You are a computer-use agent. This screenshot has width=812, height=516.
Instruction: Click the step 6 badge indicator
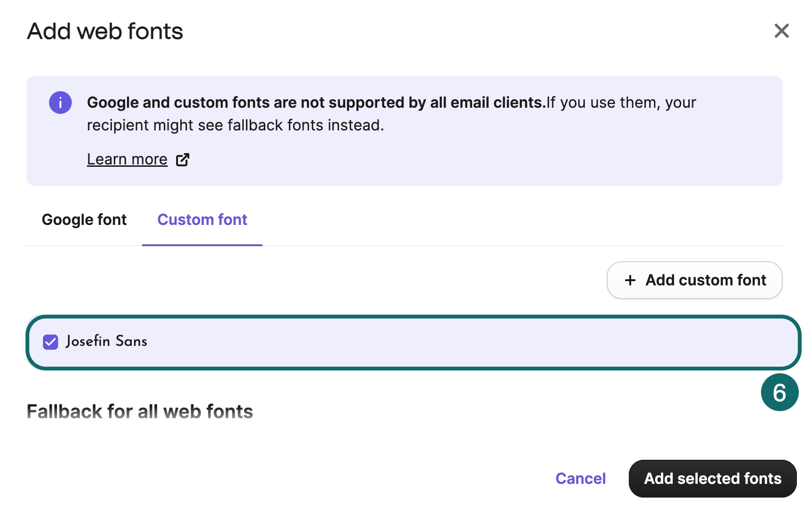[781, 392]
